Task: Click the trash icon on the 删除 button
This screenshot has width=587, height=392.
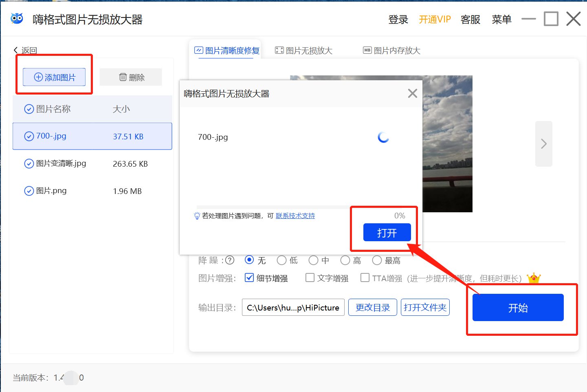Action: (x=122, y=77)
